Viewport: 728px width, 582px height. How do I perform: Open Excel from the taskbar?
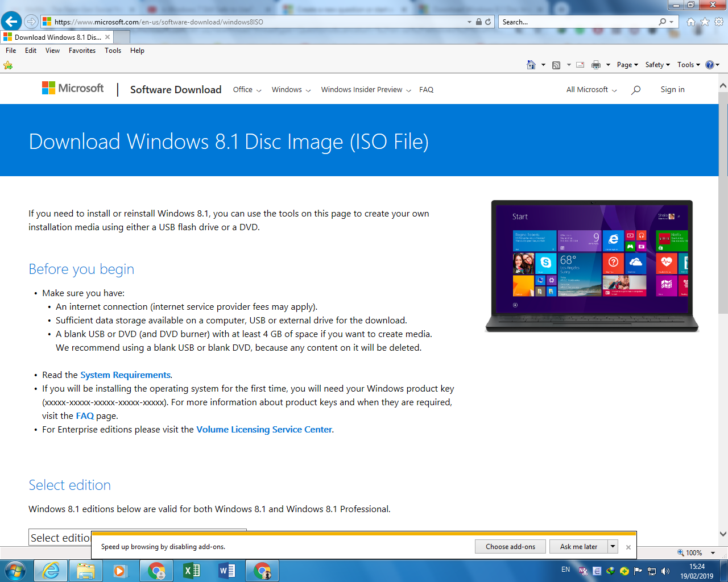click(x=192, y=571)
